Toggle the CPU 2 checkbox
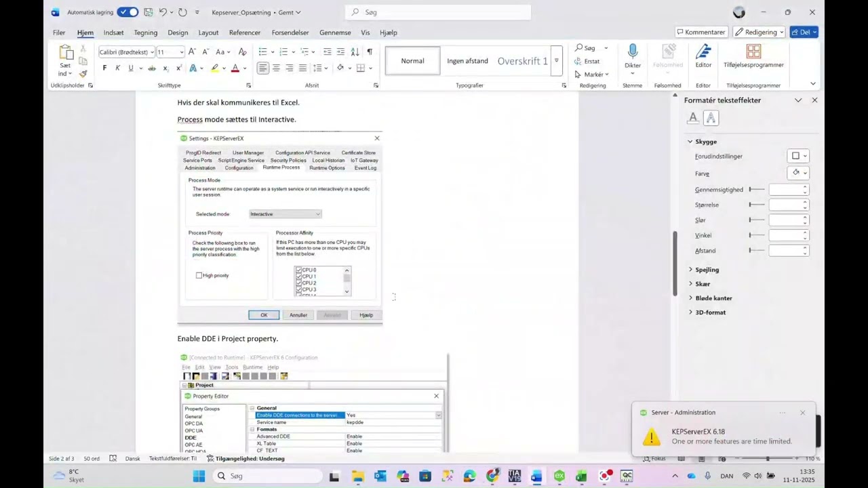Viewport: 868px width, 488px height. pyautogui.click(x=298, y=283)
